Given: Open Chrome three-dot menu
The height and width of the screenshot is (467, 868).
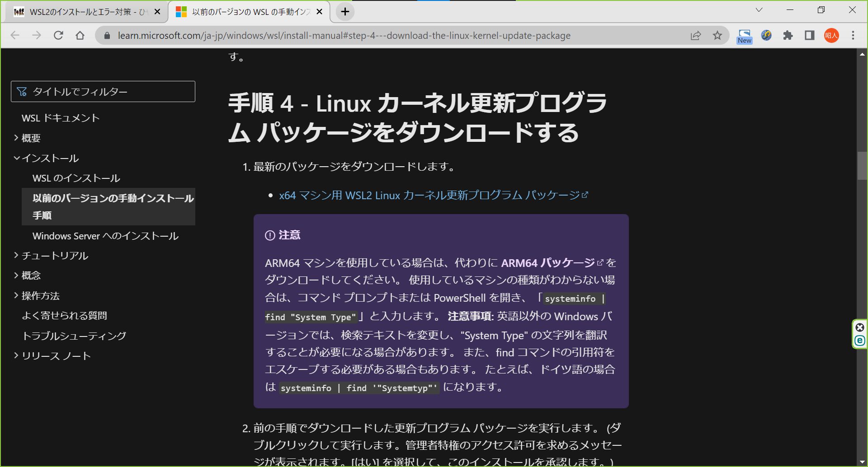Looking at the screenshot, I should click(853, 35).
